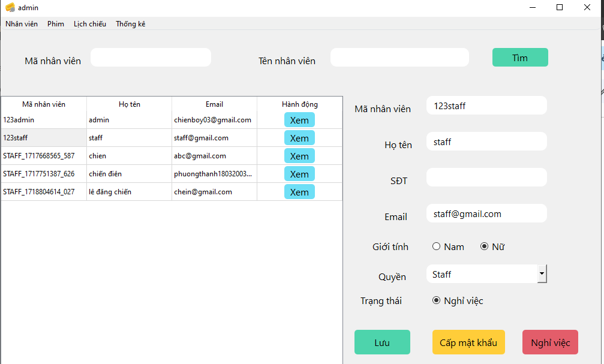
Task: Click the empty SĐT phone field
Action: coord(486,177)
